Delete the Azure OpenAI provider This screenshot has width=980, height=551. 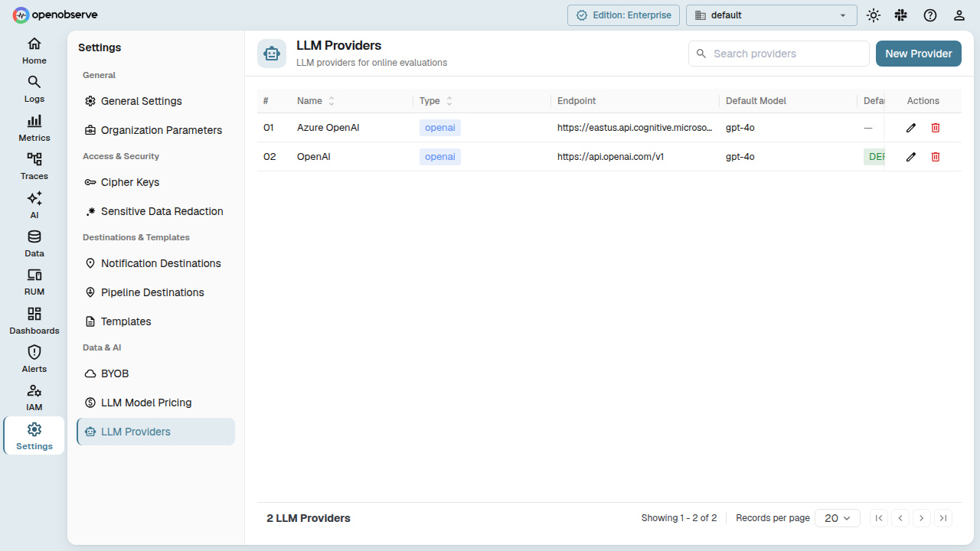[x=936, y=128]
